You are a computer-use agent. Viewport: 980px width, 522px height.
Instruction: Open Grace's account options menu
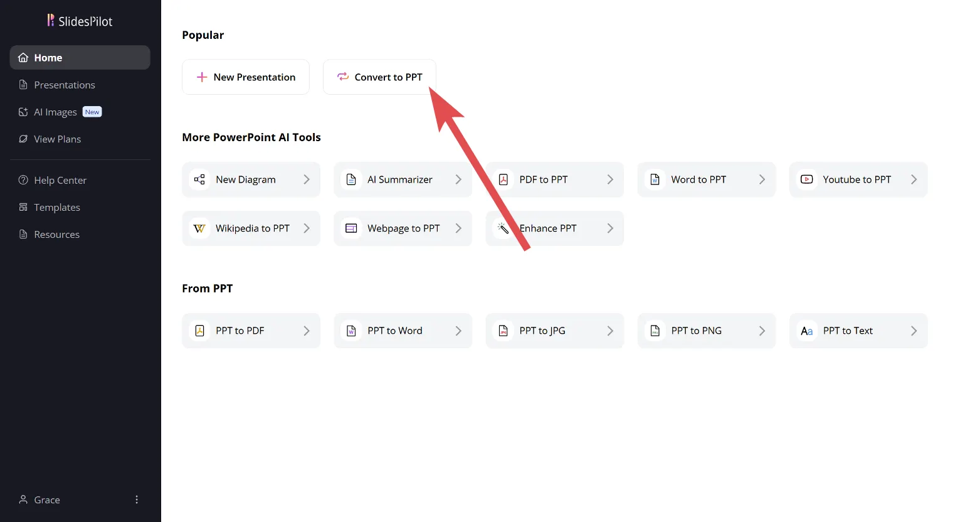coord(137,499)
